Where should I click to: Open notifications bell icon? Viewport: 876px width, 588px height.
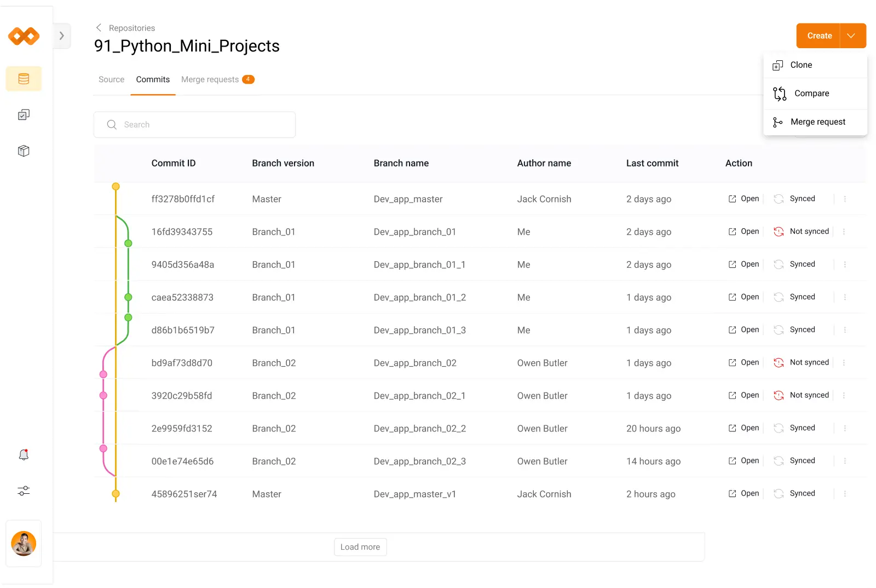click(x=24, y=455)
